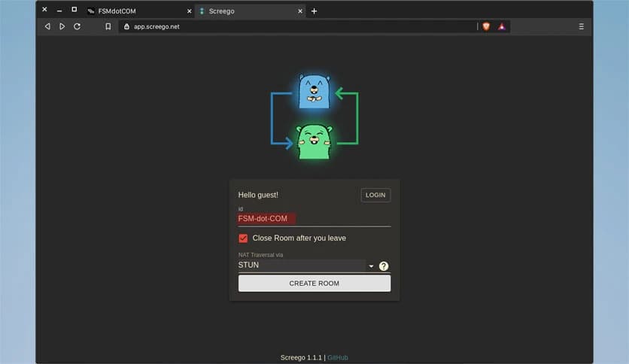Go back to the previous page
The height and width of the screenshot is (364, 629).
pos(47,26)
